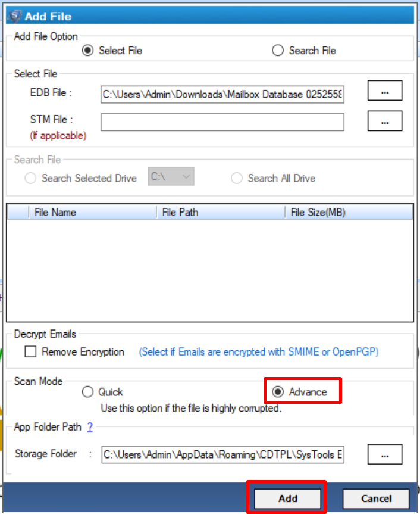
Task: Open the C:\ drive dropdown
Action: click(171, 176)
